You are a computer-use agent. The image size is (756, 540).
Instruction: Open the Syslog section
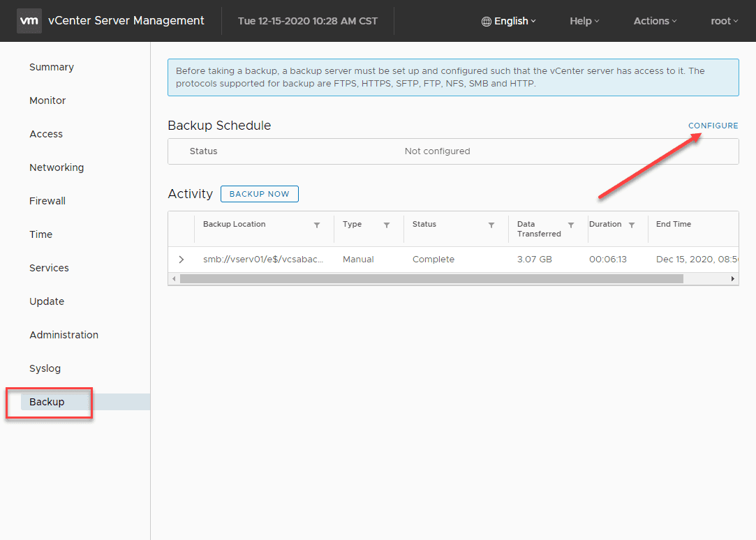45,368
